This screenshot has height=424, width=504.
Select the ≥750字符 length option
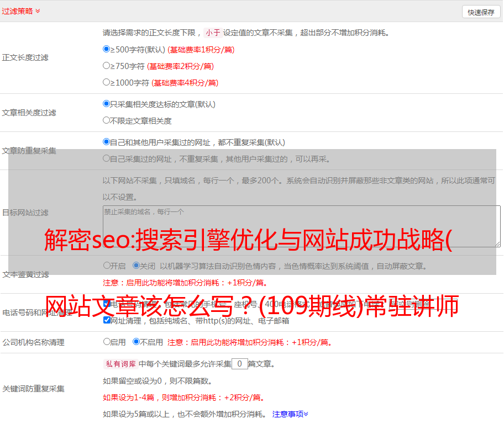[x=107, y=66]
